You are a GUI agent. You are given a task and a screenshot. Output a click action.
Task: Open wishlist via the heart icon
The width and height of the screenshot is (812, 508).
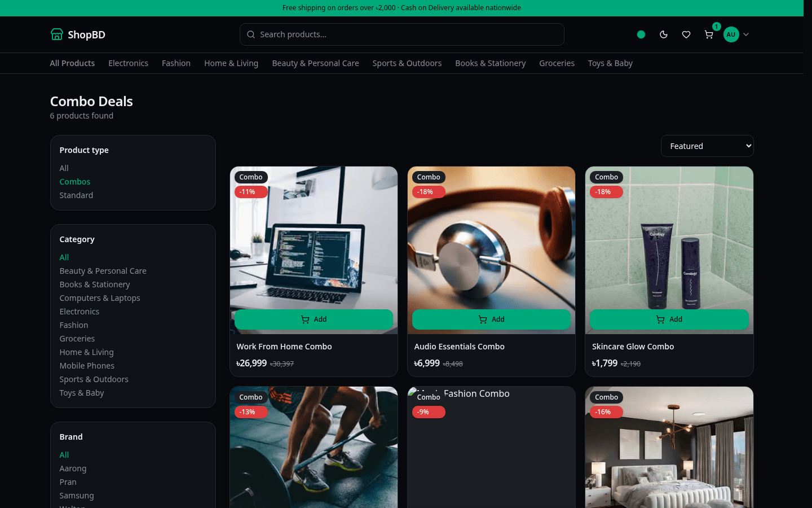coord(686,34)
